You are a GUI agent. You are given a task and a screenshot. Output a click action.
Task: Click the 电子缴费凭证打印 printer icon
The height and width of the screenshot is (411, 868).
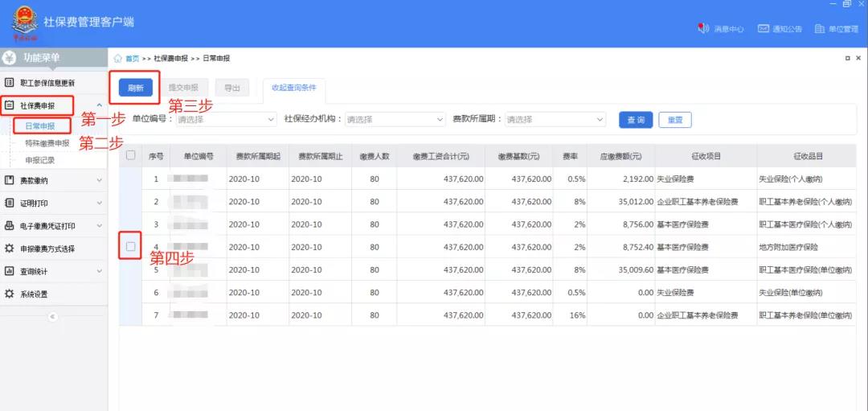10,226
